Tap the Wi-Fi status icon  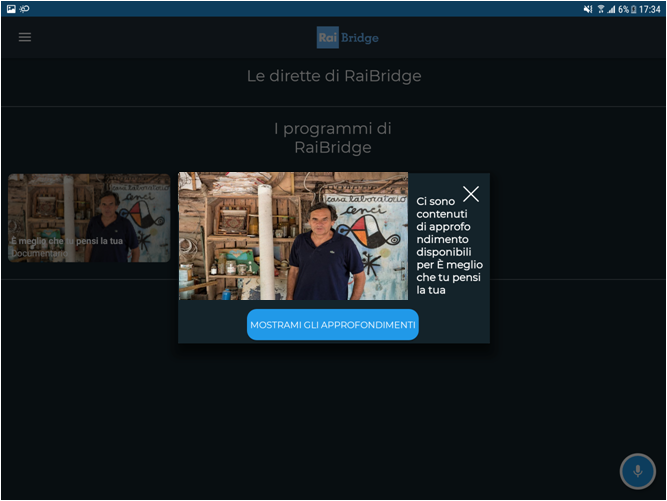(x=600, y=8)
